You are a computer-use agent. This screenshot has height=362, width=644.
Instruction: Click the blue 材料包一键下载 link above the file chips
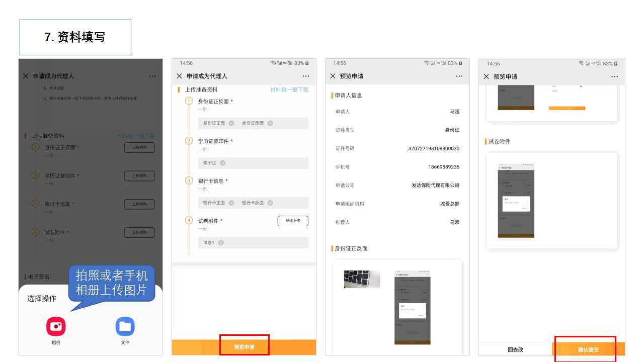click(289, 89)
